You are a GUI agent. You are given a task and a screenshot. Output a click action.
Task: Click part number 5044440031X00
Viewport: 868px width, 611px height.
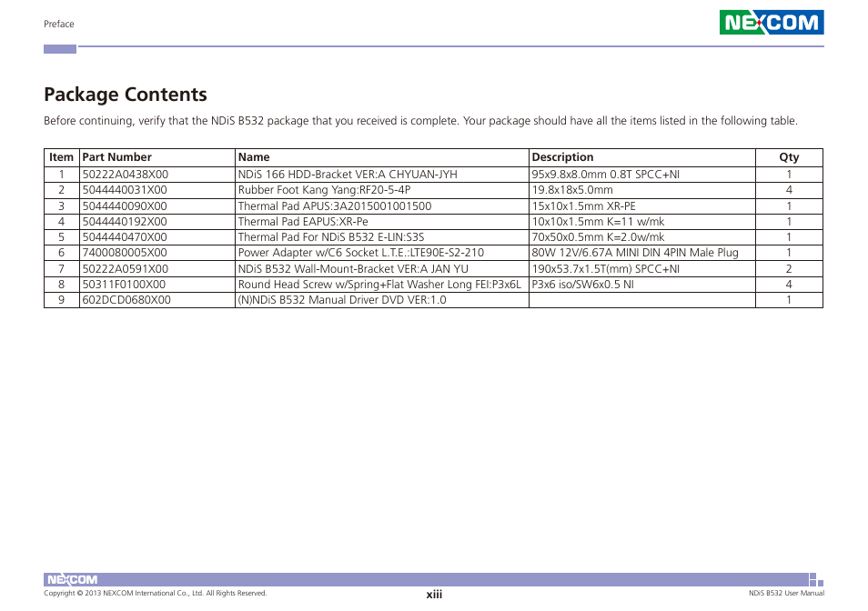click(125, 190)
